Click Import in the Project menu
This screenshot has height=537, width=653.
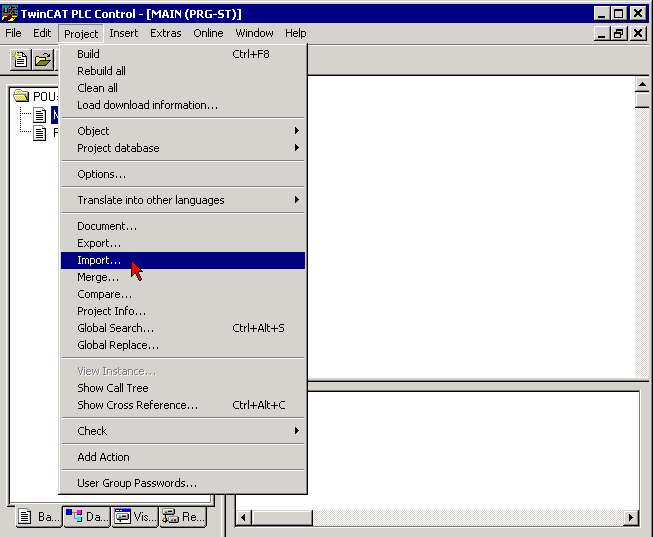coord(183,260)
